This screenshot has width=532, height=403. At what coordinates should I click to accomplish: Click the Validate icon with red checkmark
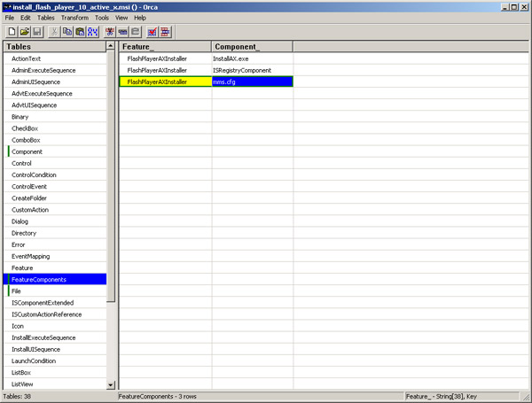click(x=153, y=32)
